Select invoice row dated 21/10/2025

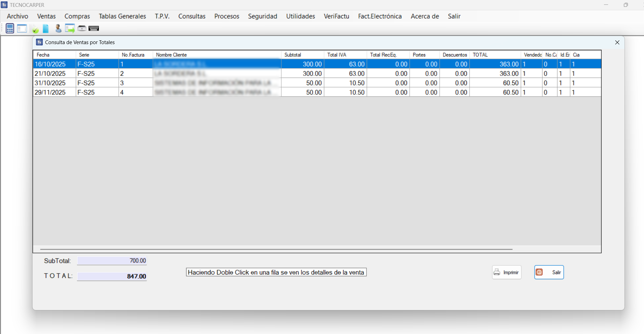pos(50,74)
